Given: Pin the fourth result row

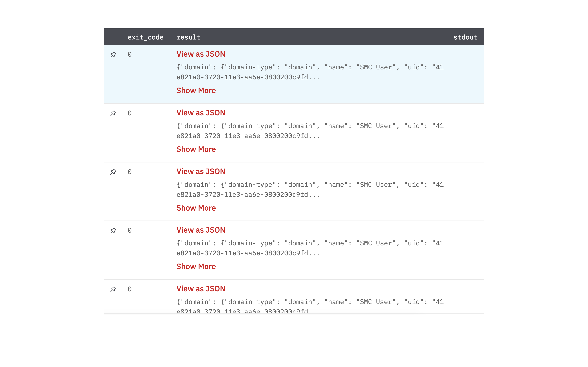Looking at the screenshot, I should [x=113, y=230].
